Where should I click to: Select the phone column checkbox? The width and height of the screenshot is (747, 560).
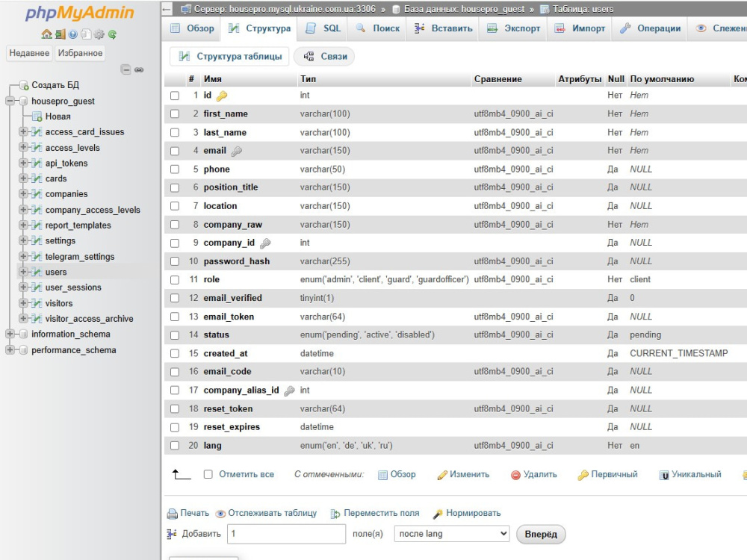175,169
